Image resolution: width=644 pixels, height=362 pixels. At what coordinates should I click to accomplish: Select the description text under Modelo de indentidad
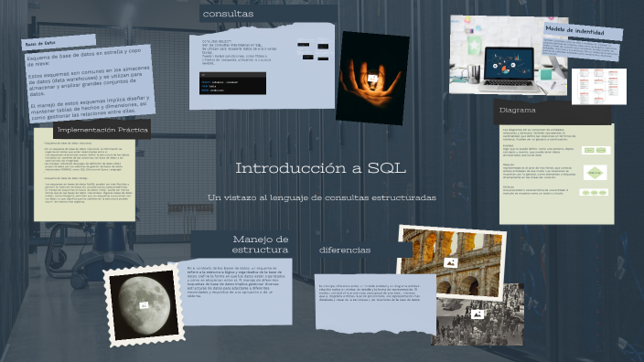click(580, 49)
